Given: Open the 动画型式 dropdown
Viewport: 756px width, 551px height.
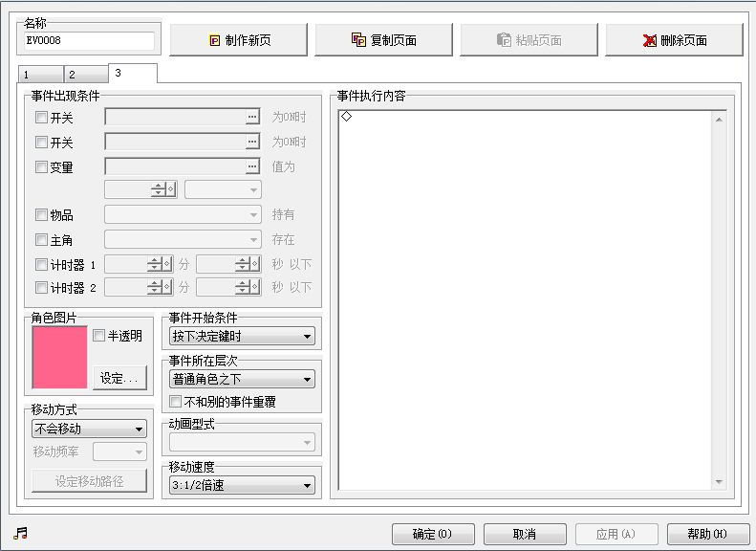Looking at the screenshot, I should point(242,442).
